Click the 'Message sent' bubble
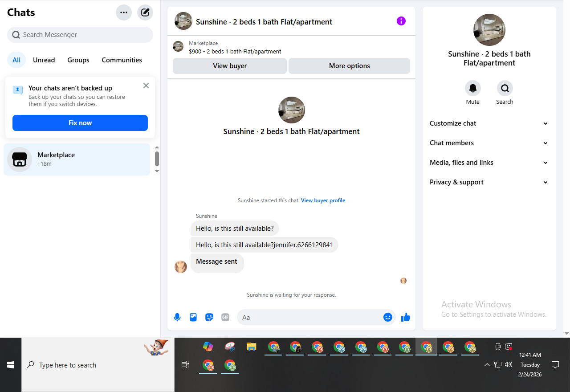 217,263
